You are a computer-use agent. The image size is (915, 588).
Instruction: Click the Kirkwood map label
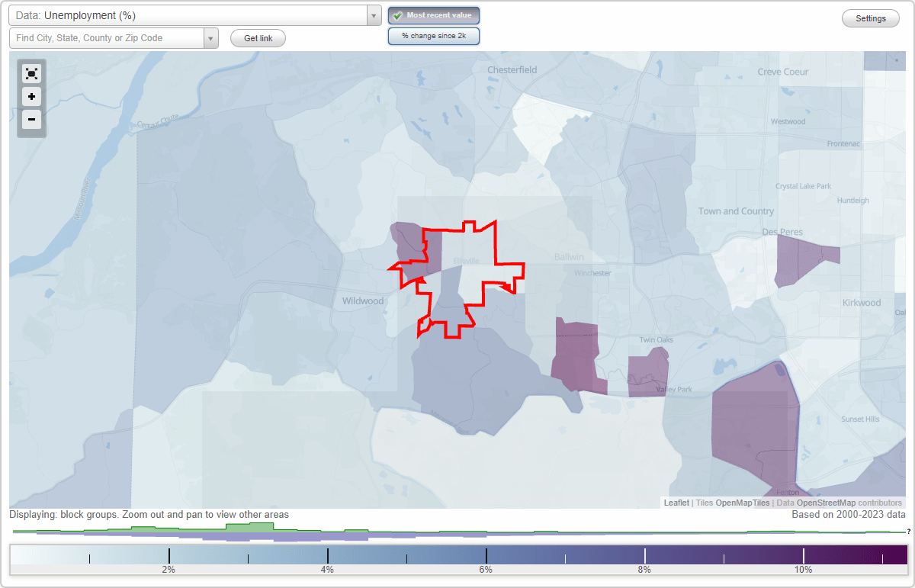(862, 303)
